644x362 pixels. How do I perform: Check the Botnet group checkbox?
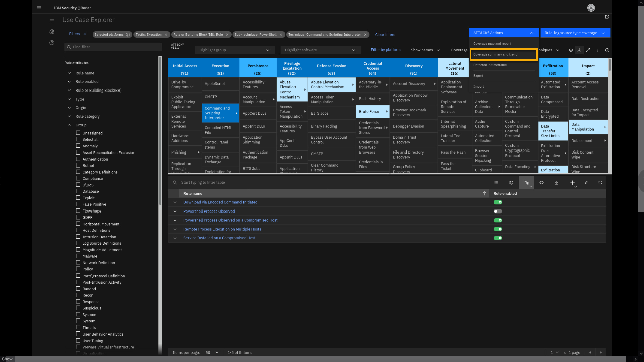[x=78, y=165]
